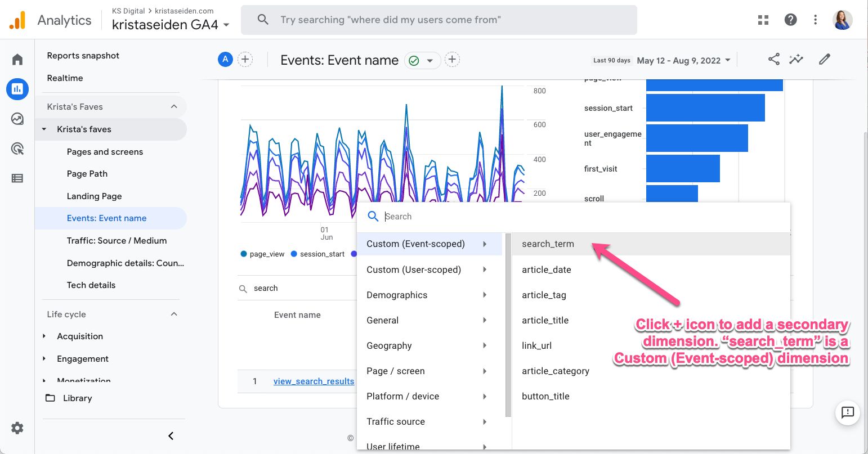
Task: Open the Advertising icon in left rail
Action: pyautogui.click(x=17, y=149)
